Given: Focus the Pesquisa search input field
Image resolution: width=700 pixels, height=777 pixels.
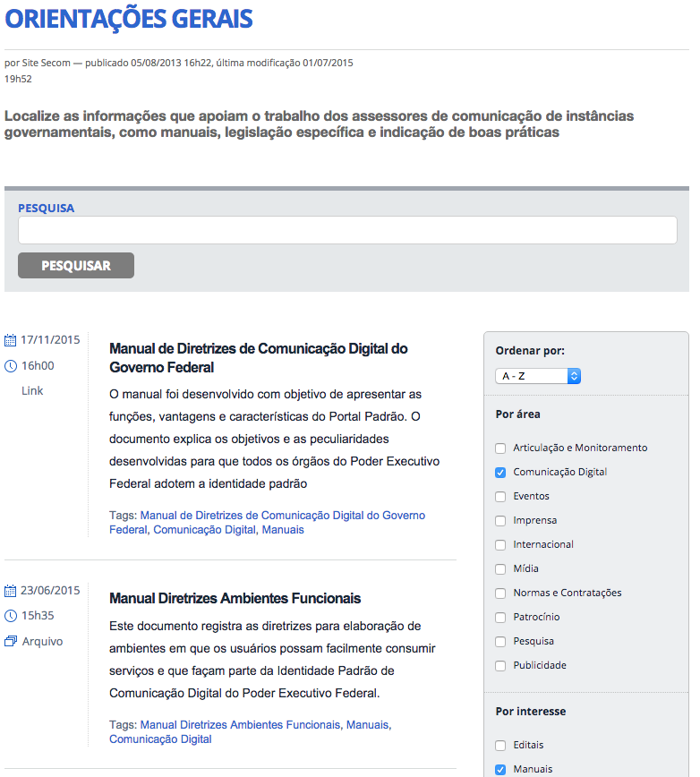Looking at the screenshot, I should coord(347,230).
